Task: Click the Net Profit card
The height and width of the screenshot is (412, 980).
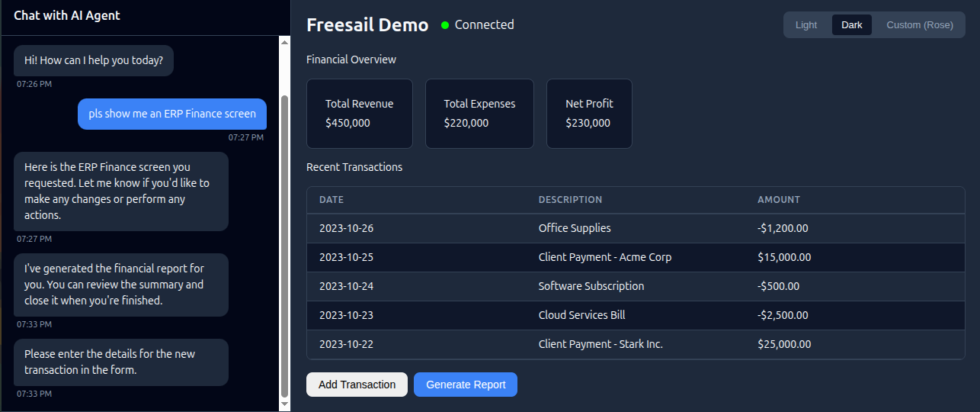Action: [x=588, y=113]
